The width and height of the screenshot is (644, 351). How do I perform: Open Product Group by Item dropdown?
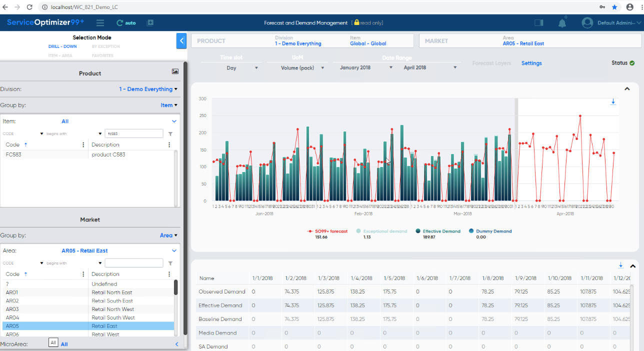169,105
